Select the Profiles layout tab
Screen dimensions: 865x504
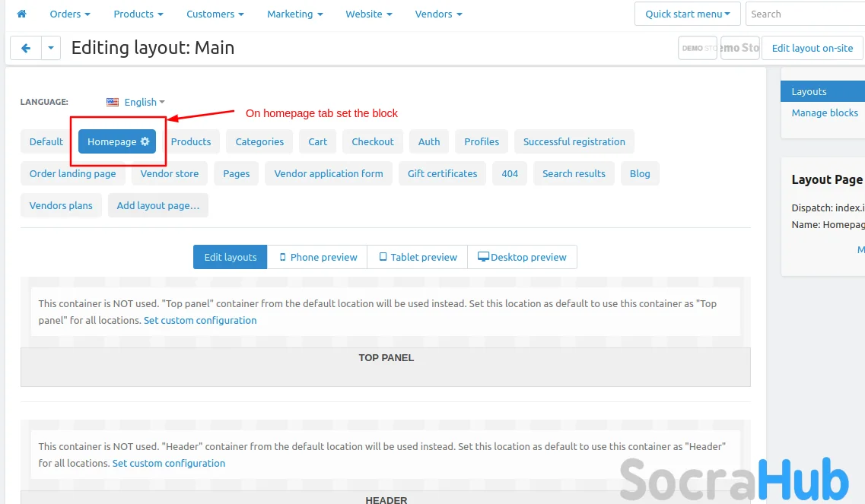coord(482,141)
